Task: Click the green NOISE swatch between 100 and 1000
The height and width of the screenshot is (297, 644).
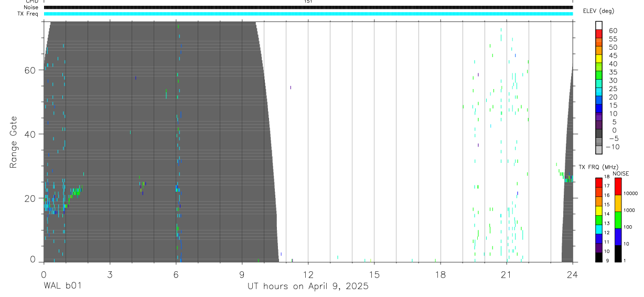Action: click(618, 220)
